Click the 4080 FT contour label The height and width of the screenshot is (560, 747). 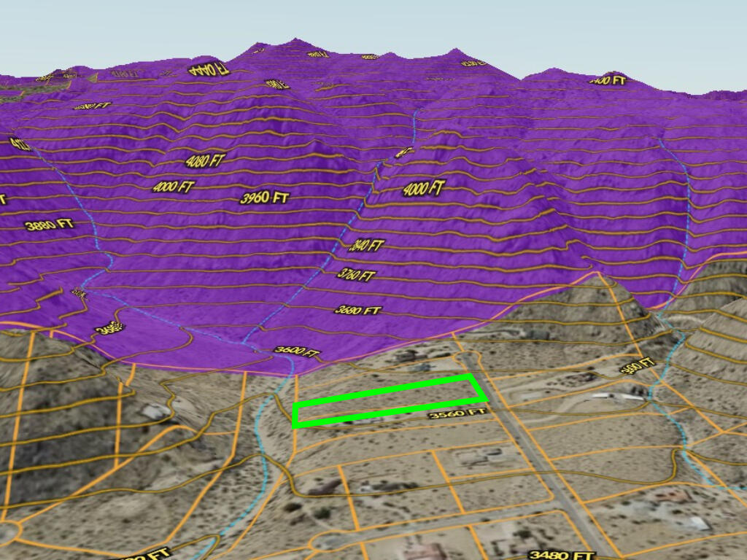click(x=205, y=160)
